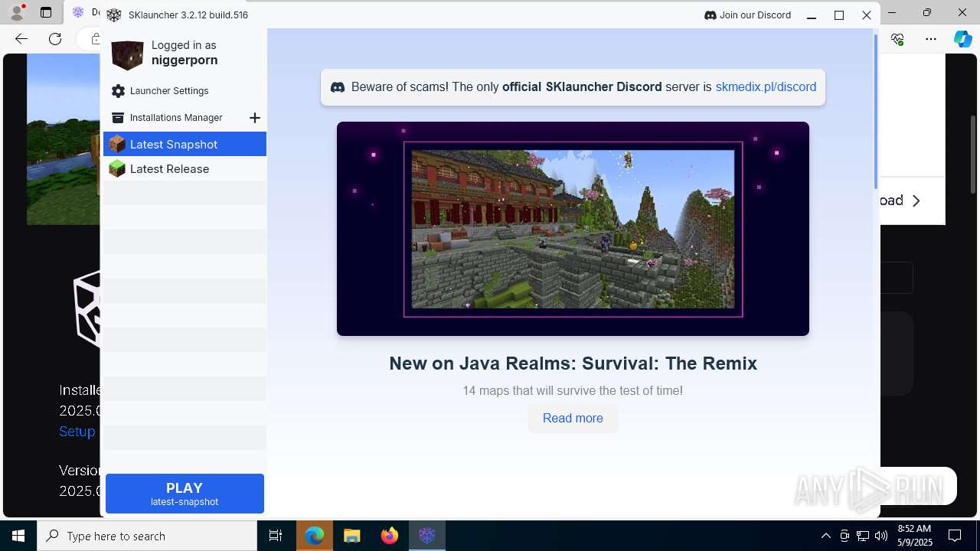Click SKlauncher taskbar icon
This screenshot has width=980, height=551.
pyautogui.click(x=426, y=536)
